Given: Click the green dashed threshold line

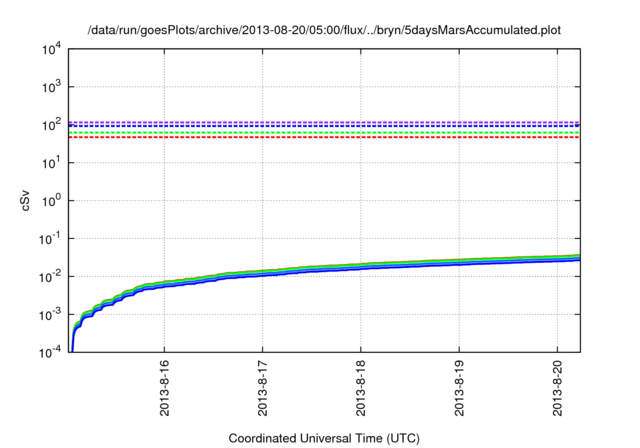Looking at the screenshot, I should [x=324, y=133].
